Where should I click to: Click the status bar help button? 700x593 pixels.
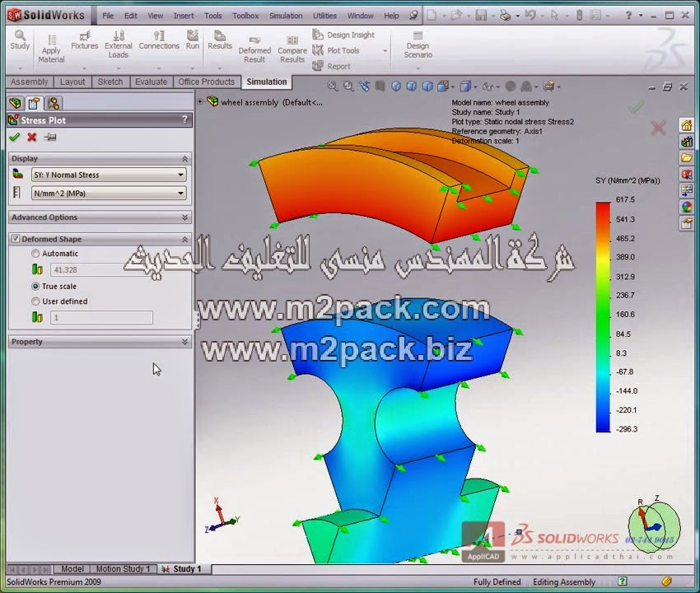[623, 581]
